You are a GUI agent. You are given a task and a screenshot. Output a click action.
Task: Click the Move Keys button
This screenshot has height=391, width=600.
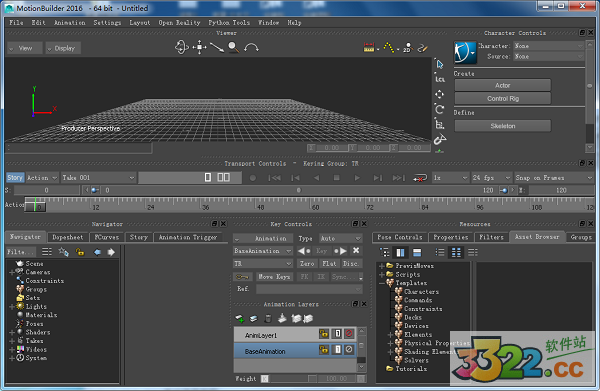point(274,277)
